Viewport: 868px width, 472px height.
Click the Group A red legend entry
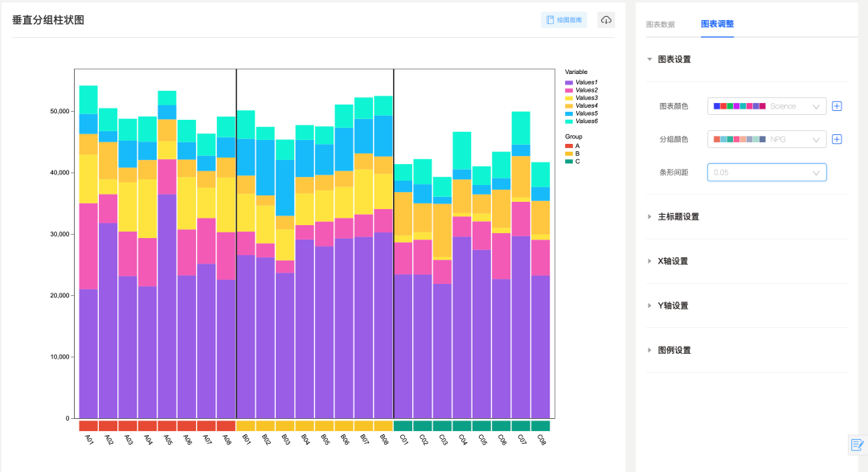572,146
